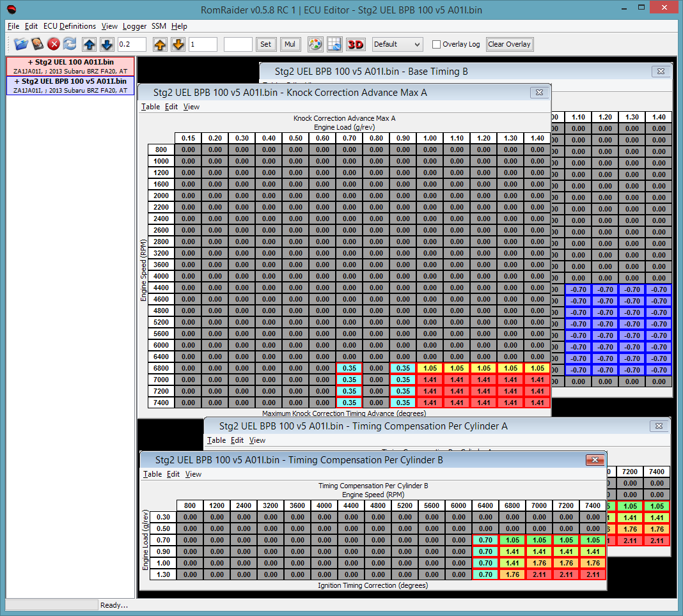Close the Timing Compensation Per Cylinder B window
The height and width of the screenshot is (616, 683).
point(595,460)
